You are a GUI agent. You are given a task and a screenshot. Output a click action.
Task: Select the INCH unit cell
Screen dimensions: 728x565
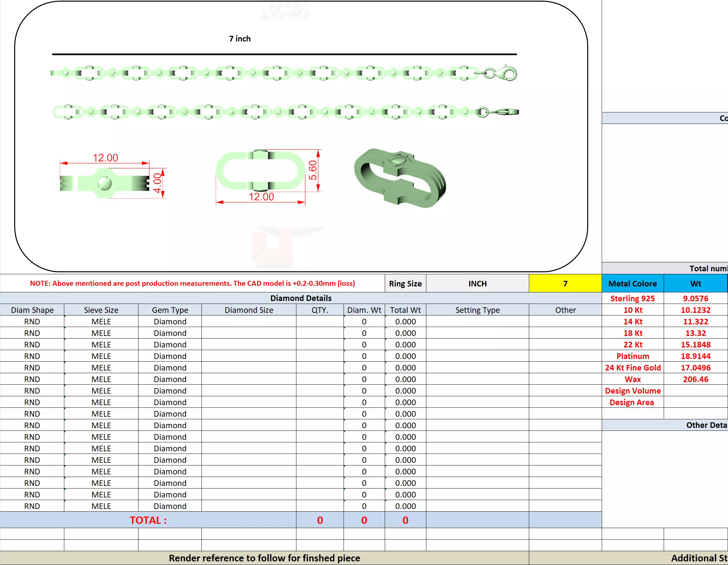click(x=477, y=283)
